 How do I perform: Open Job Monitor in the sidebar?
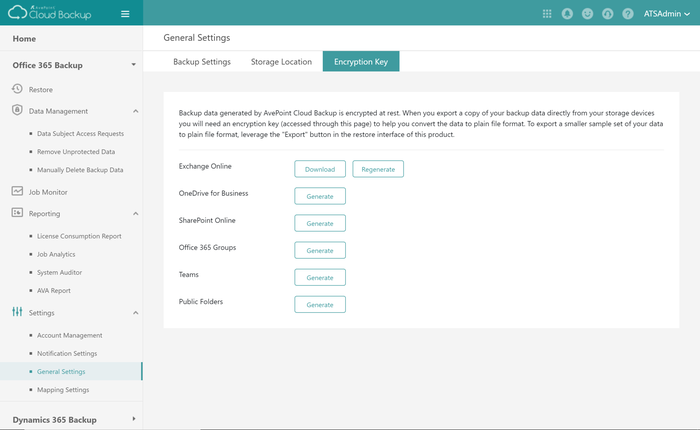[x=48, y=192]
